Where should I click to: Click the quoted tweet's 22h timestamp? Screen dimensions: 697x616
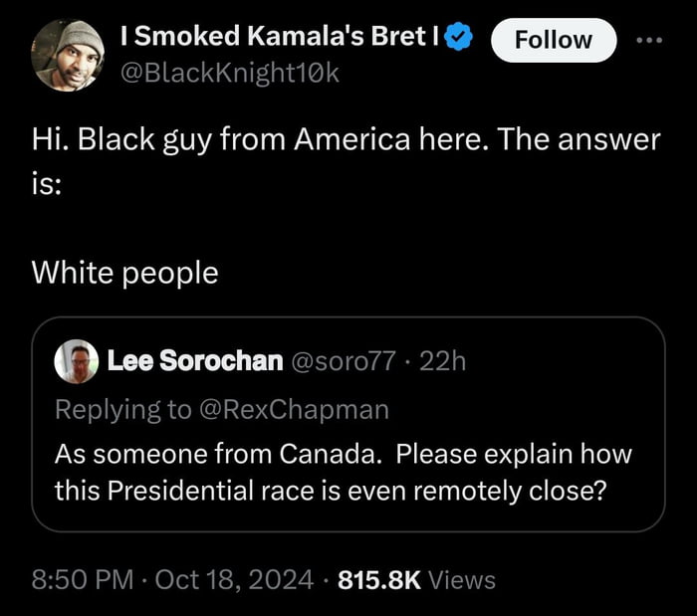tap(443, 360)
